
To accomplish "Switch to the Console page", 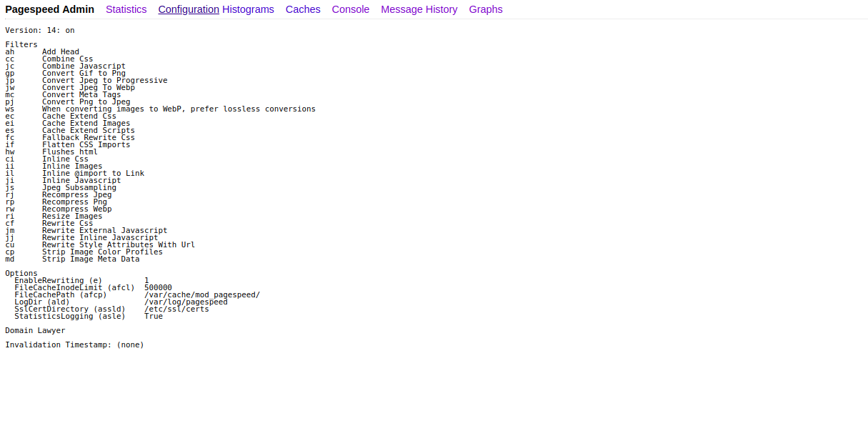I will 351,9.
